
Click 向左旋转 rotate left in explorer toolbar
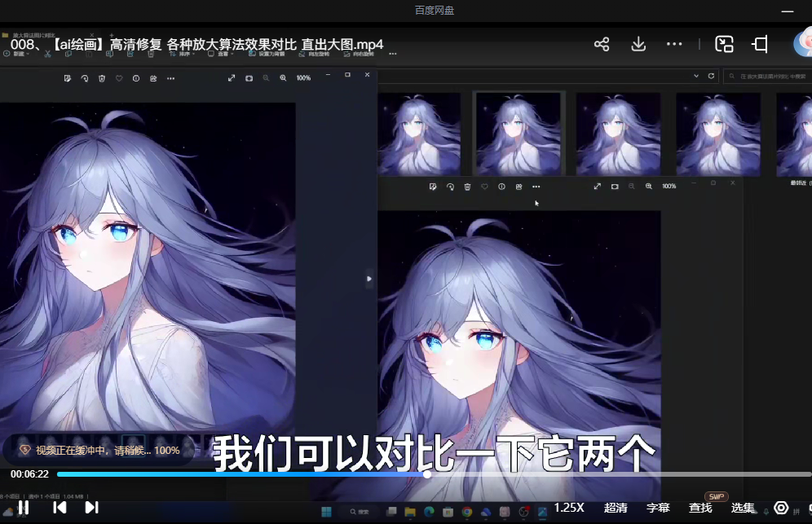pos(315,54)
